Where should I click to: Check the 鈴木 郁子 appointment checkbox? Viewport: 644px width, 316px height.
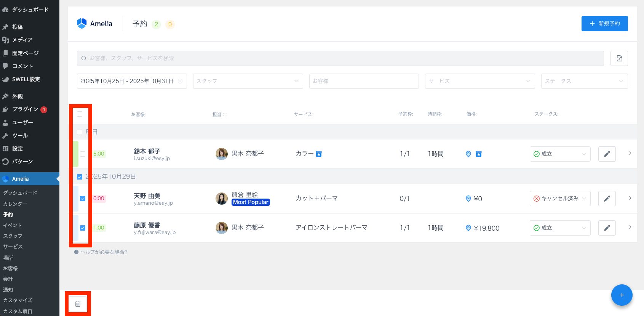(x=83, y=154)
